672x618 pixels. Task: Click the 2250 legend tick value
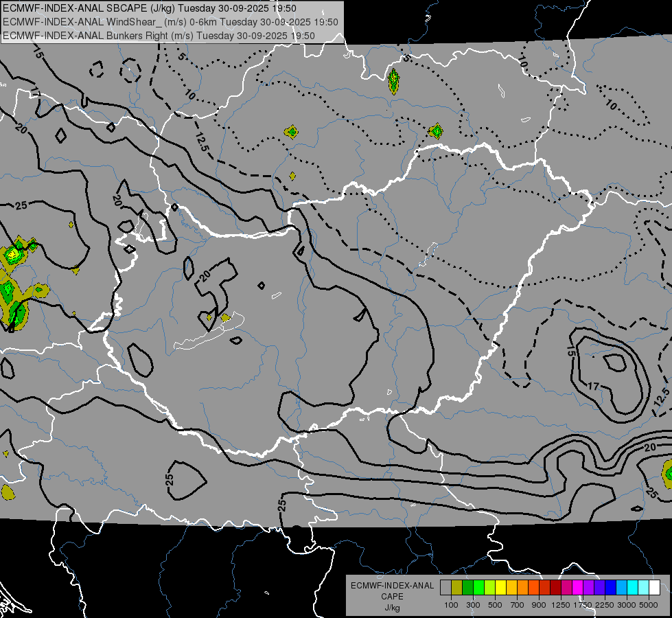tap(605, 605)
